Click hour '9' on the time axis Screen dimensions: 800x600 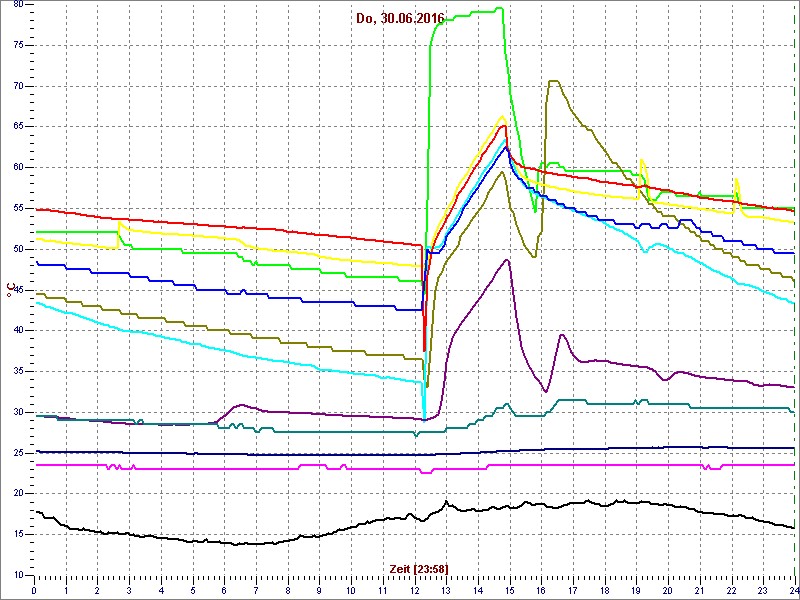click(x=320, y=590)
